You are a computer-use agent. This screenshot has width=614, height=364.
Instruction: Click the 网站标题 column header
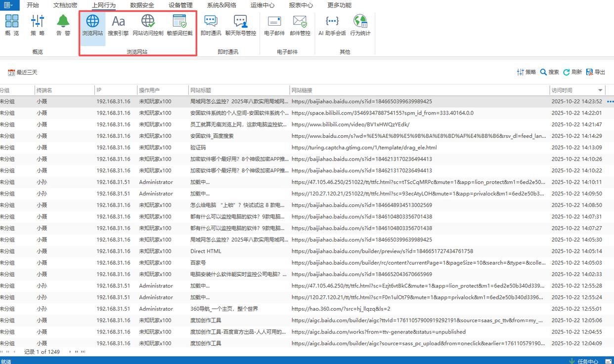[200, 90]
